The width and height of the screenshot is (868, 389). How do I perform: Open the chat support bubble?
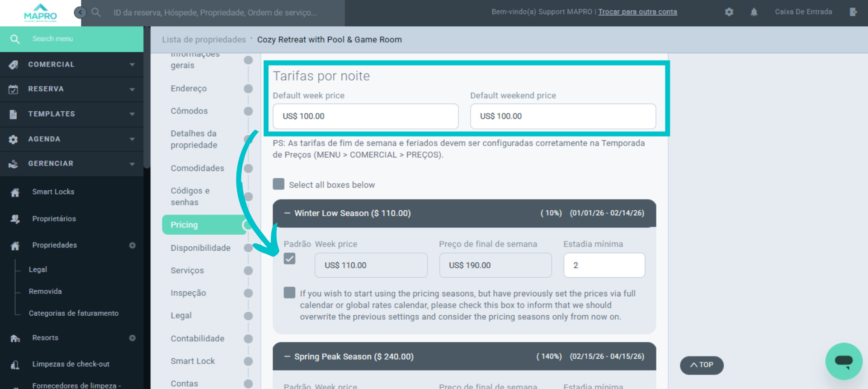tap(844, 361)
